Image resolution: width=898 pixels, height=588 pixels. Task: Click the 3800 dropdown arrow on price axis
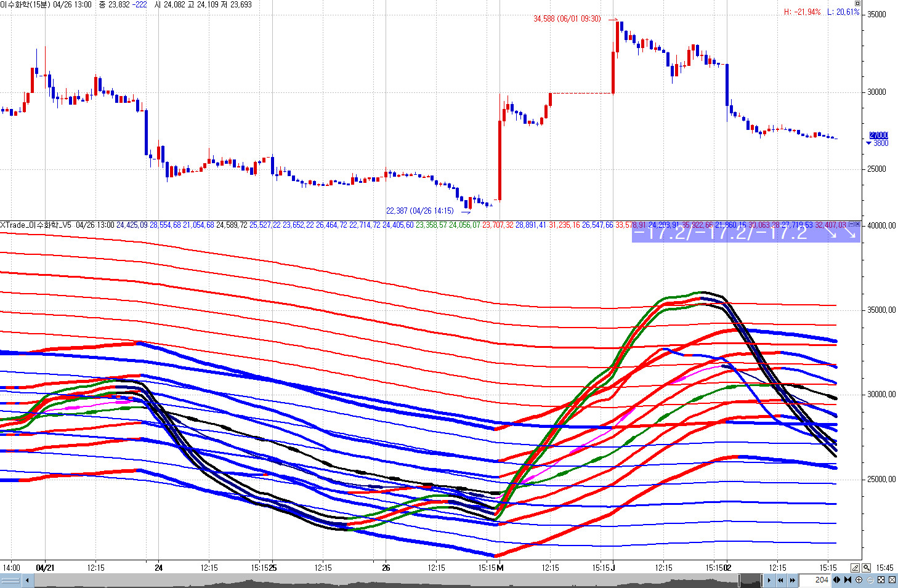tap(868, 143)
